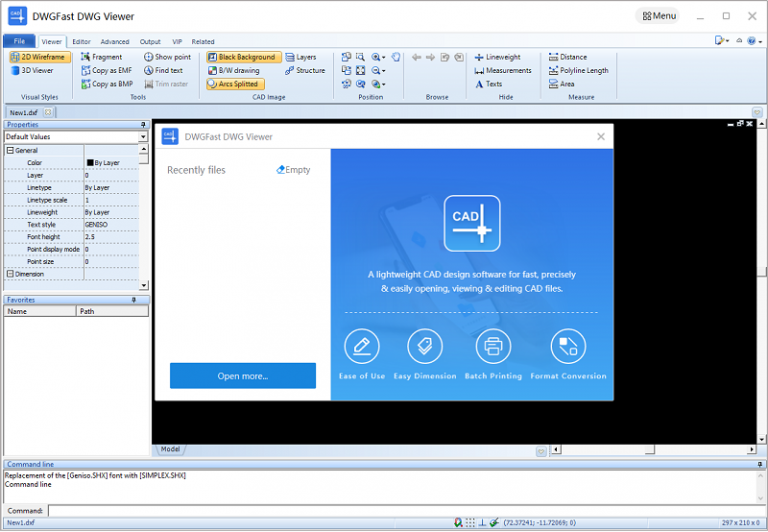Click the Batch Printing feature icon
This screenshot has width=768, height=532.
tap(493, 346)
